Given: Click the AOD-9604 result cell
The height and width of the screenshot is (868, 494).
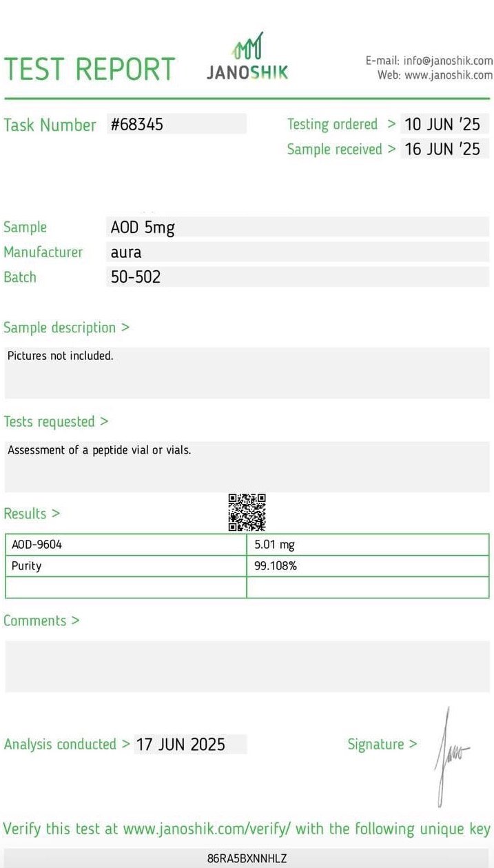Looking at the screenshot, I should [125, 545].
